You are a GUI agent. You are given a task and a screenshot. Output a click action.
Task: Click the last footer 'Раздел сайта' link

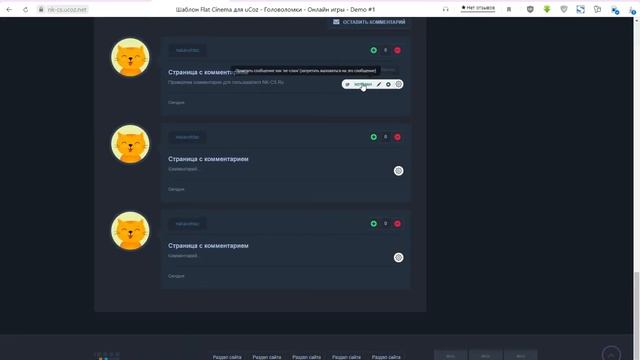point(386,357)
